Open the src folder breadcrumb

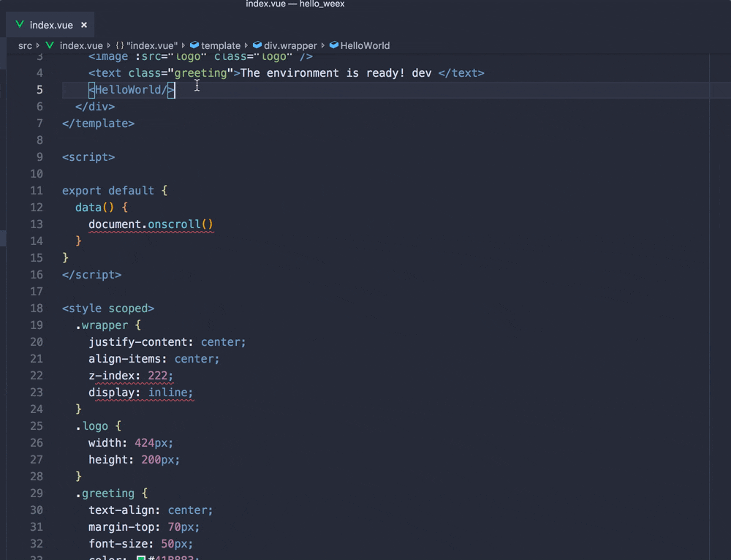pyautogui.click(x=25, y=45)
